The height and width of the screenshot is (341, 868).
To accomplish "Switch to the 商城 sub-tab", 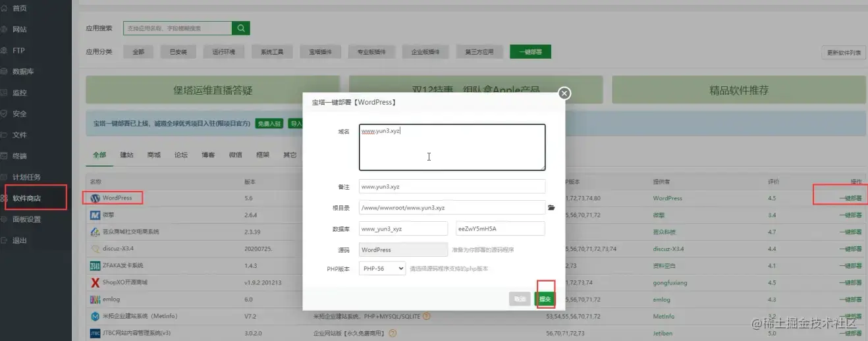I will coord(154,155).
